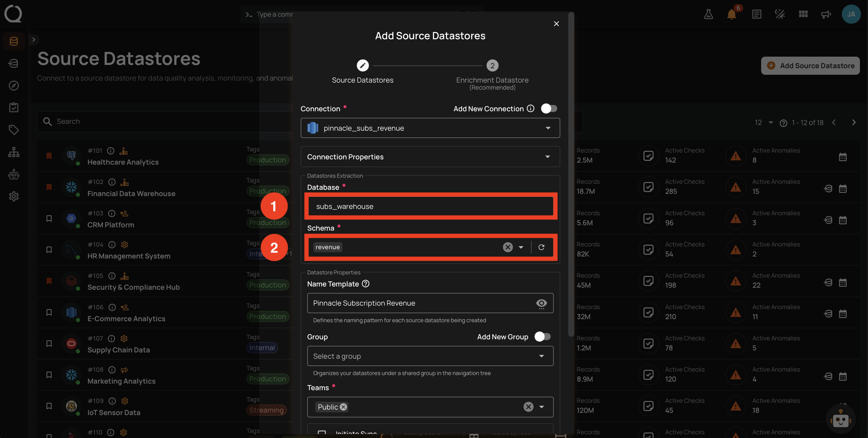868x438 pixels.
Task: Toggle the bookmark for Marketing Analytics
Action: tap(49, 375)
